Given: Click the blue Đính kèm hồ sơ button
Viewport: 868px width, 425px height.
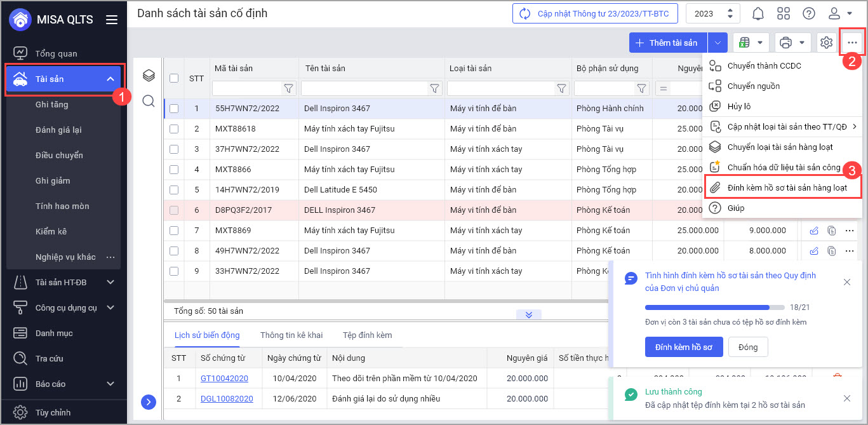Looking at the screenshot, I should 684,347.
